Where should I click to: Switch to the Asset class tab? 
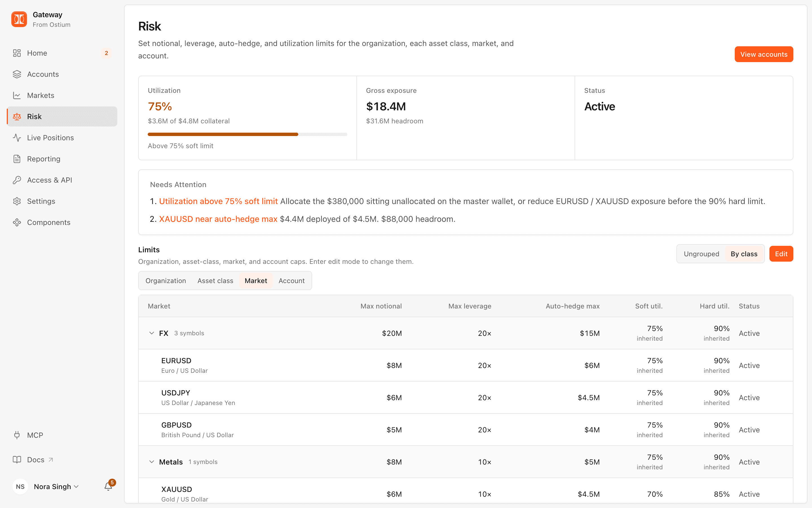point(215,281)
